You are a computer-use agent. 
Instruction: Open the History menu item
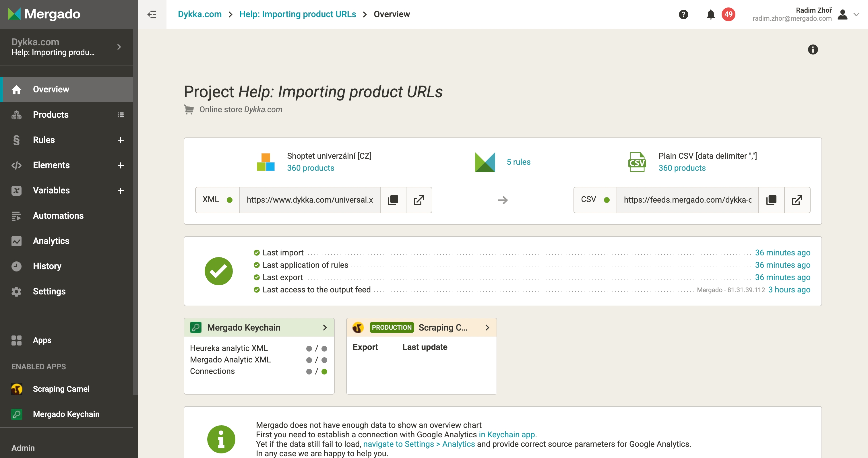(x=47, y=266)
